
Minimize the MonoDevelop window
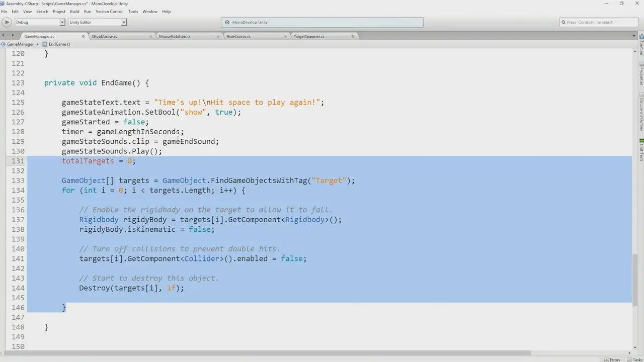pos(607,4)
